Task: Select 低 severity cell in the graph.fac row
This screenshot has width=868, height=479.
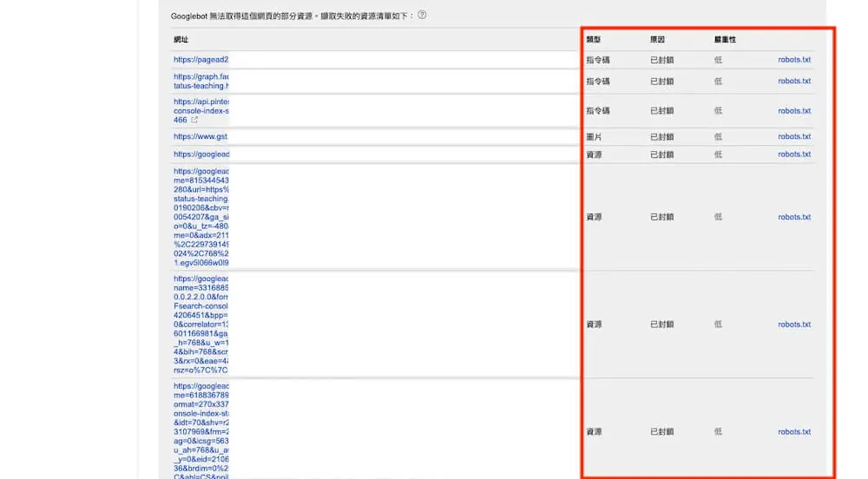Action: [x=718, y=82]
